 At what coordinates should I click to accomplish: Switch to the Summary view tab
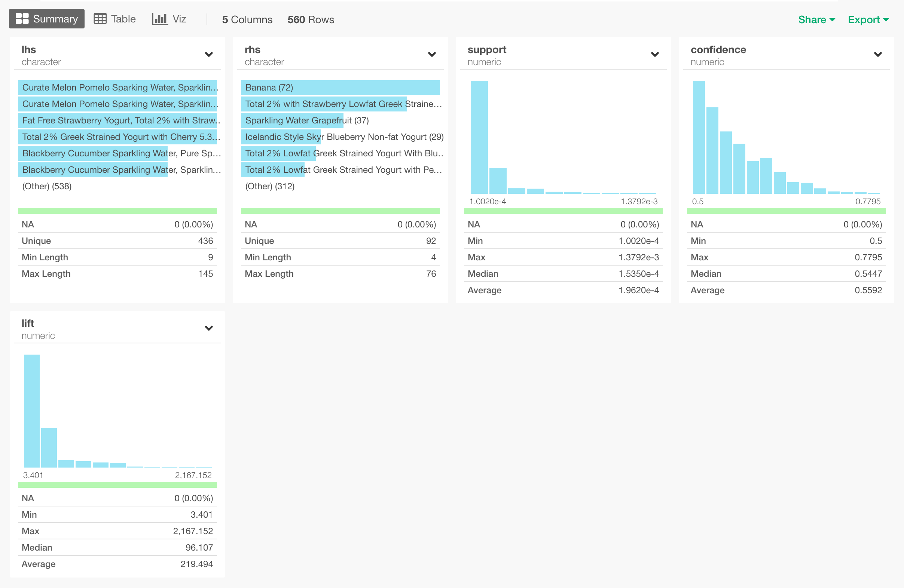[47, 19]
